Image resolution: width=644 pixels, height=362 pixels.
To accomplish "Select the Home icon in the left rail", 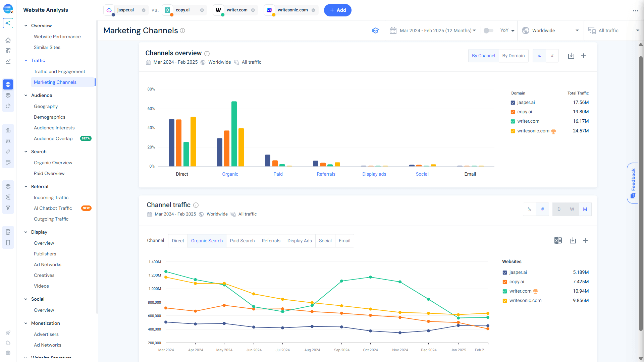I will (8, 40).
